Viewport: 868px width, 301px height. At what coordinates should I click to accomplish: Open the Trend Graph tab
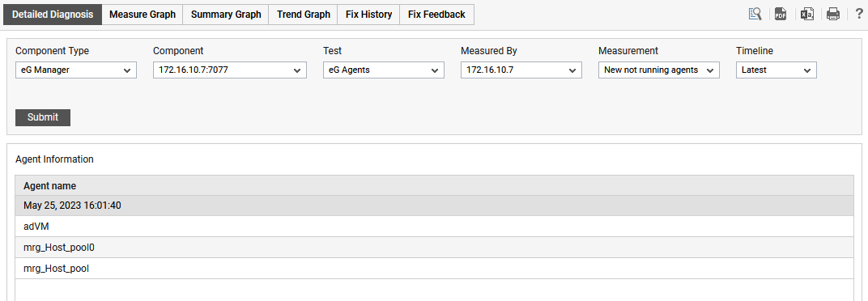point(304,15)
